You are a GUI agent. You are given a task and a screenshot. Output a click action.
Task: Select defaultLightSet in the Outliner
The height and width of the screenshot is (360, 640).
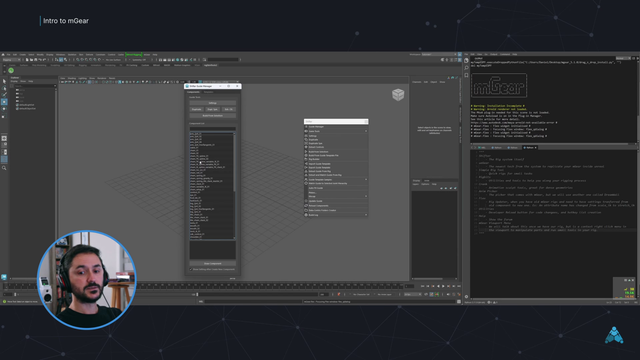[x=27, y=105]
